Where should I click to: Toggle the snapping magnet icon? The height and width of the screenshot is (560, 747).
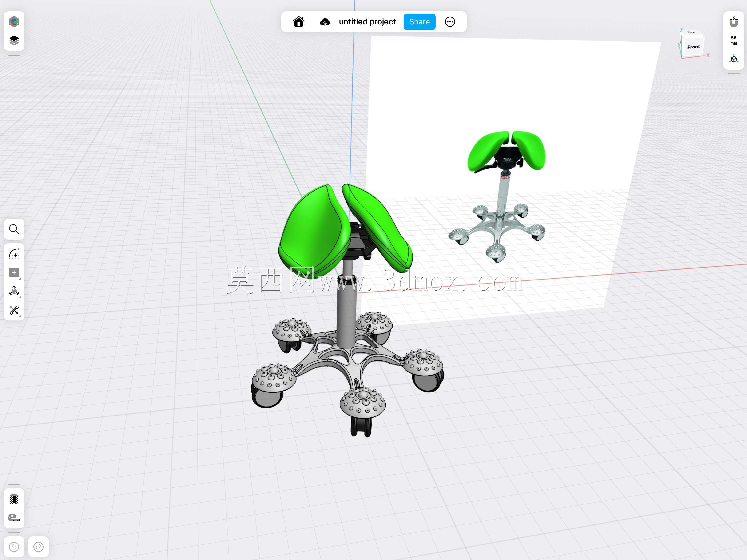point(734,22)
